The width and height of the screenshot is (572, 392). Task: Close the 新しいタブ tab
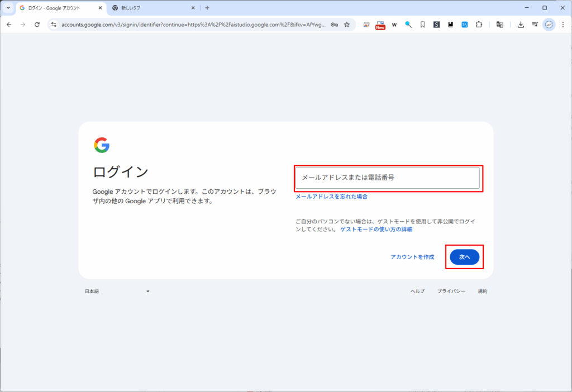pyautogui.click(x=193, y=8)
